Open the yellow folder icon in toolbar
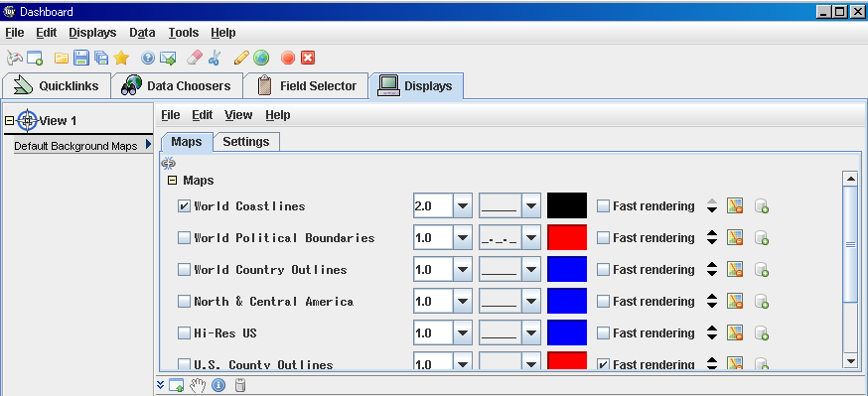Viewport: 868px width, 396px height. (x=62, y=58)
